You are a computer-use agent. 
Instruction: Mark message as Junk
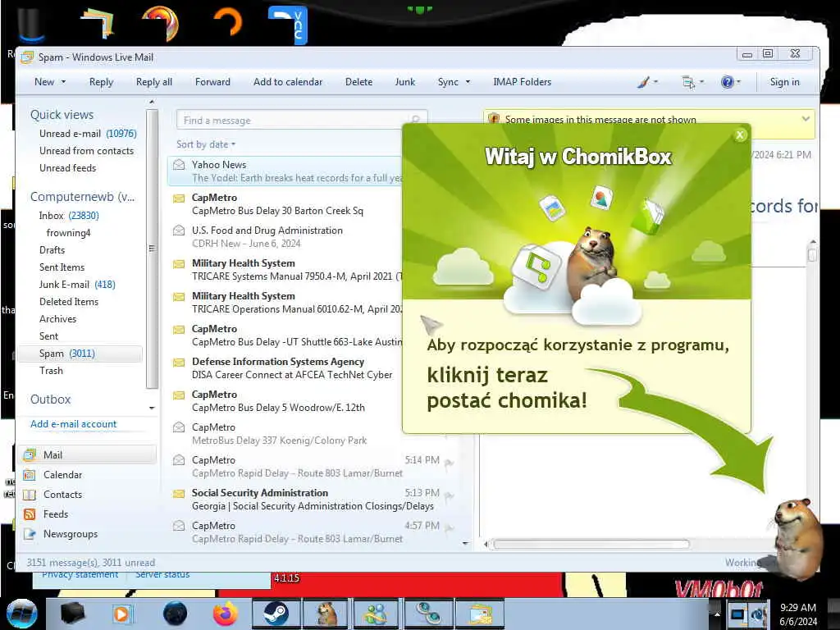click(x=405, y=82)
